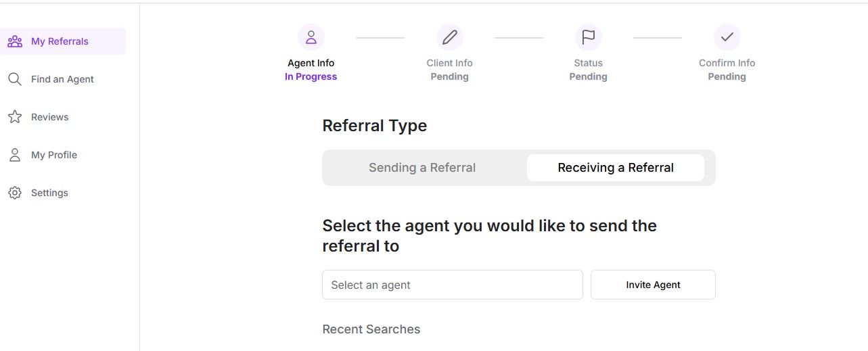
Task: Select the Receiving a Referral option
Action: (x=616, y=168)
